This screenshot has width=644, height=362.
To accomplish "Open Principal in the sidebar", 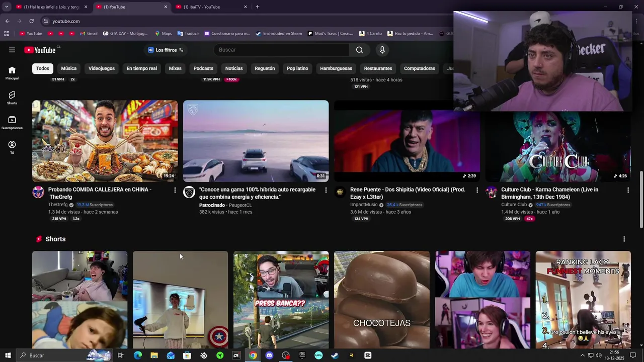I will [x=12, y=73].
